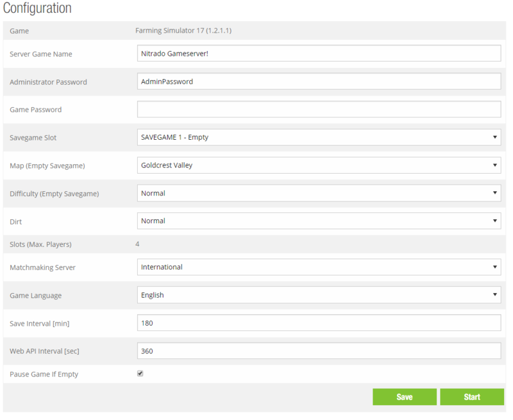Click the Server Game Name label
513x420 pixels.
[x=41, y=54]
